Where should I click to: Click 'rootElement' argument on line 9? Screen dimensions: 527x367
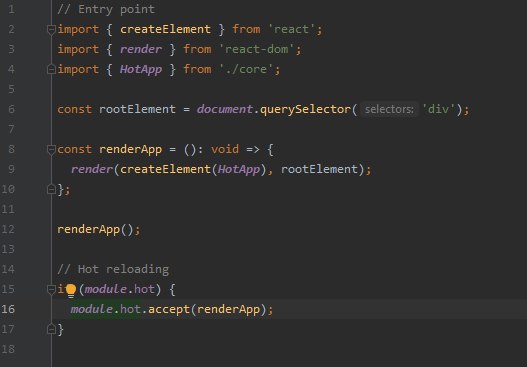click(x=319, y=169)
